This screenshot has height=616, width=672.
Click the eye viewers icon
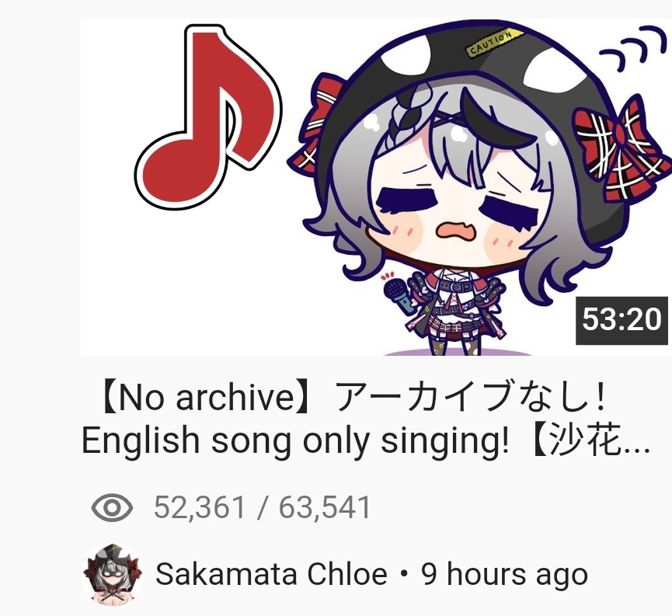(112, 507)
